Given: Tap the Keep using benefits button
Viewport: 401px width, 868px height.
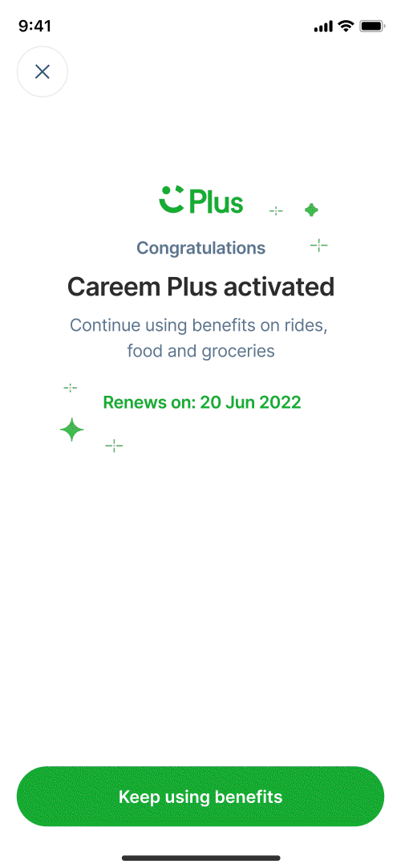Looking at the screenshot, I should [200, 797].
